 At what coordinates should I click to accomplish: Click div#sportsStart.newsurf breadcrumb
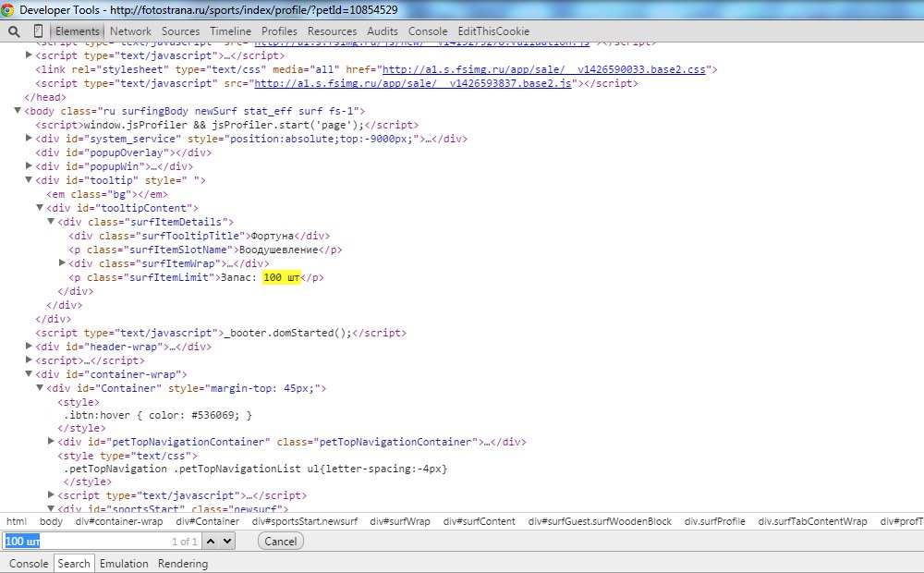[305, 522]
